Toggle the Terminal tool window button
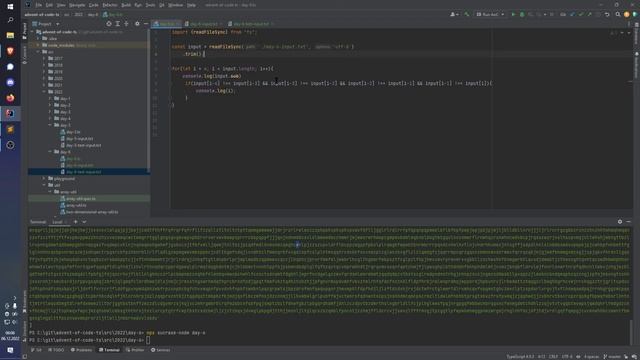The height and width of the screenshot is (360, 640). point(109,350)
